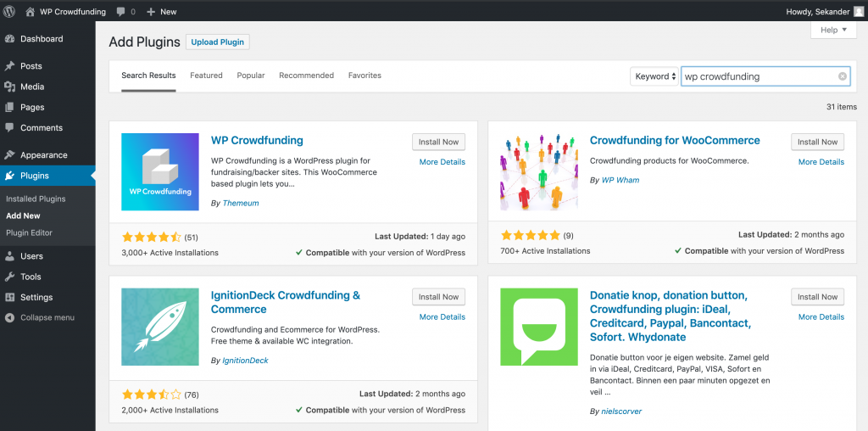Open the Crowdfunding for WooCommerce thumbnail
The image size is (868, 431).
coord(538,171)
